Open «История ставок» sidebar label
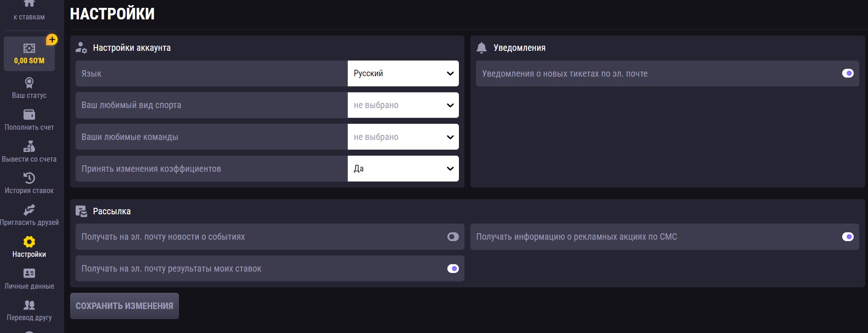 click(29, 190)
